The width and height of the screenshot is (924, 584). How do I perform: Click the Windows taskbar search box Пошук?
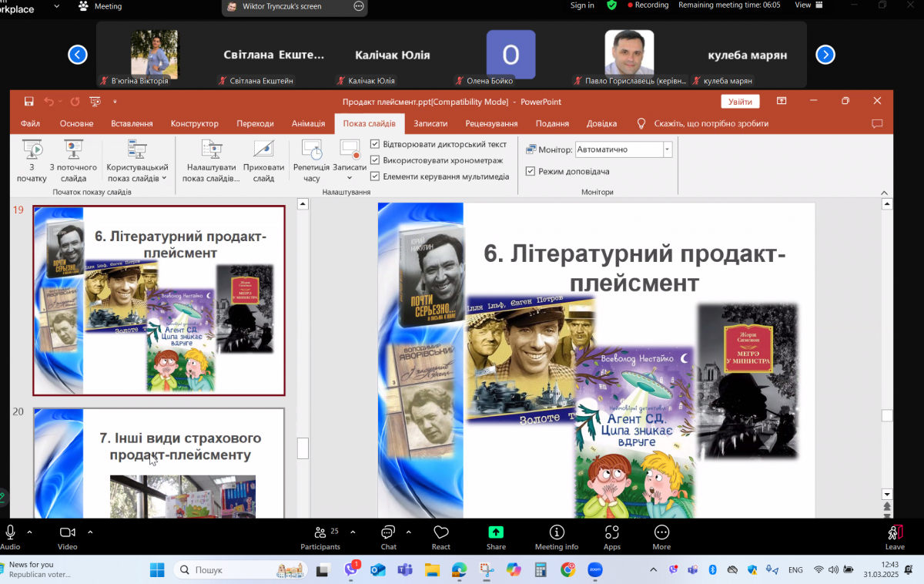pyautogui.click(x=241, y=570)
